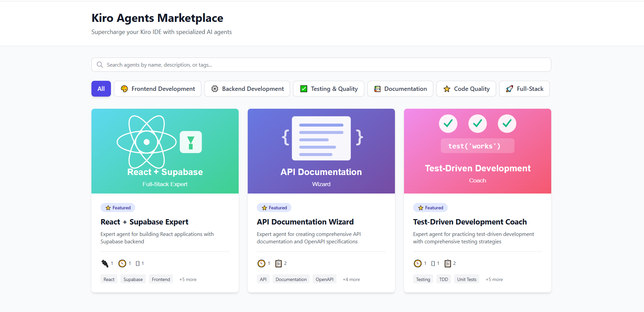The image size is (644, 312).
Task: Expand +5 more tags on React + Supabase card
Action: [188, 279]
